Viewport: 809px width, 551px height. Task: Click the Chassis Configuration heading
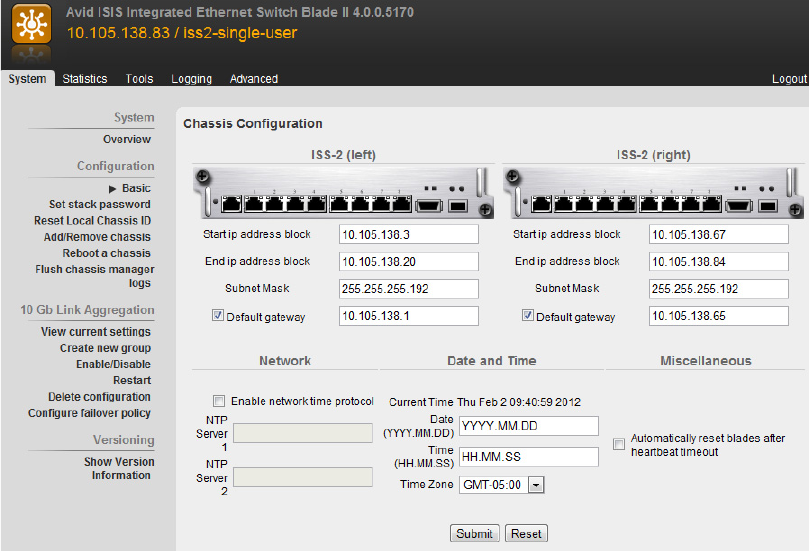253,124
